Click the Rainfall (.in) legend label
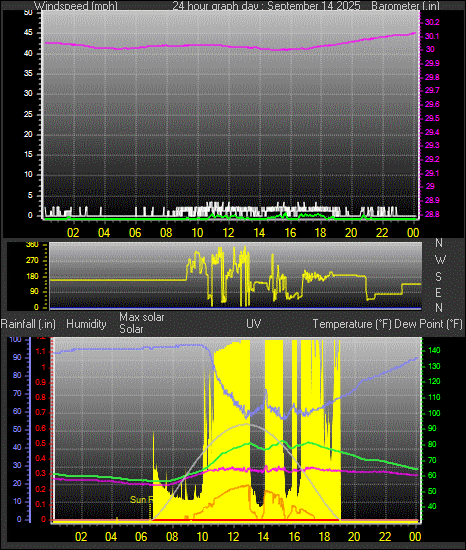 (x=28, y=324)
